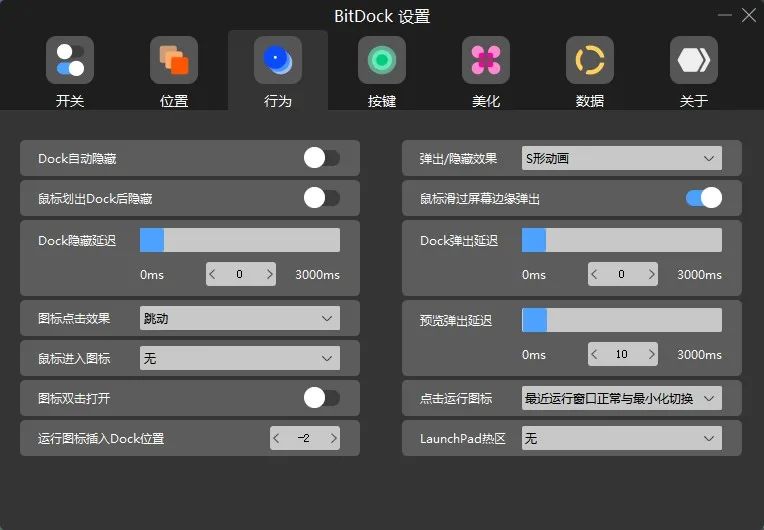Screen dimensions: 764x530
Task: Open the 美化 beautify icon
Action: pyautogui.click(x=486, y=60)
